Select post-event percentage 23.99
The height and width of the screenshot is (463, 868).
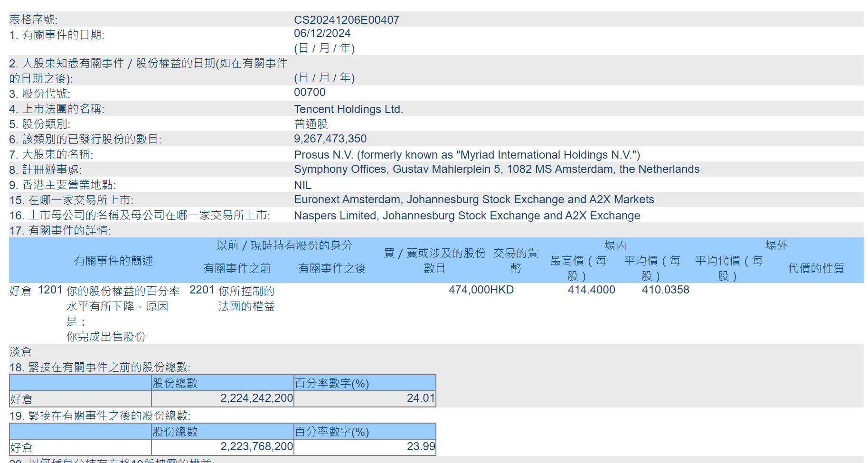[421, 446]
